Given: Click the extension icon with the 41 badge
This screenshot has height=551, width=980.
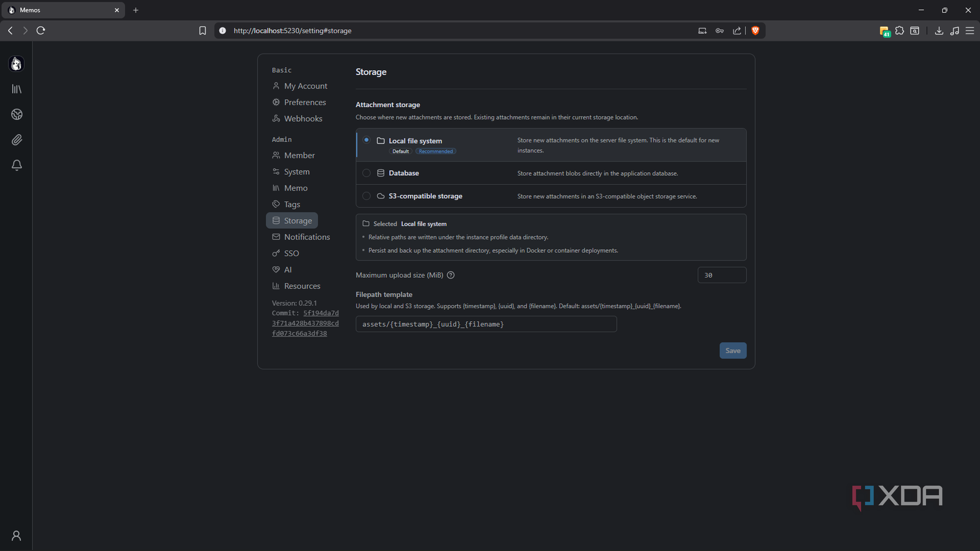Looking at the screenshot, I should (x=884, y=31).
